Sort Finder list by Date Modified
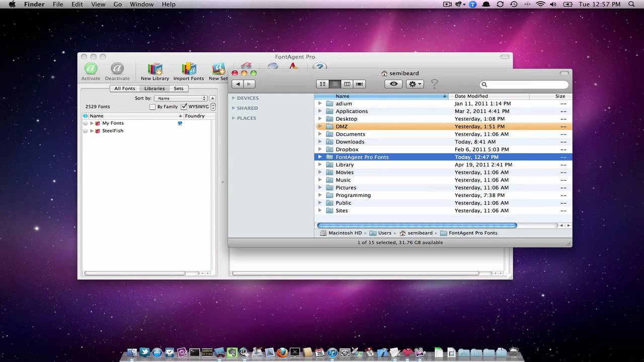This screenshot has width=644, height=362. pyautogui.click(x=489, y=96)
